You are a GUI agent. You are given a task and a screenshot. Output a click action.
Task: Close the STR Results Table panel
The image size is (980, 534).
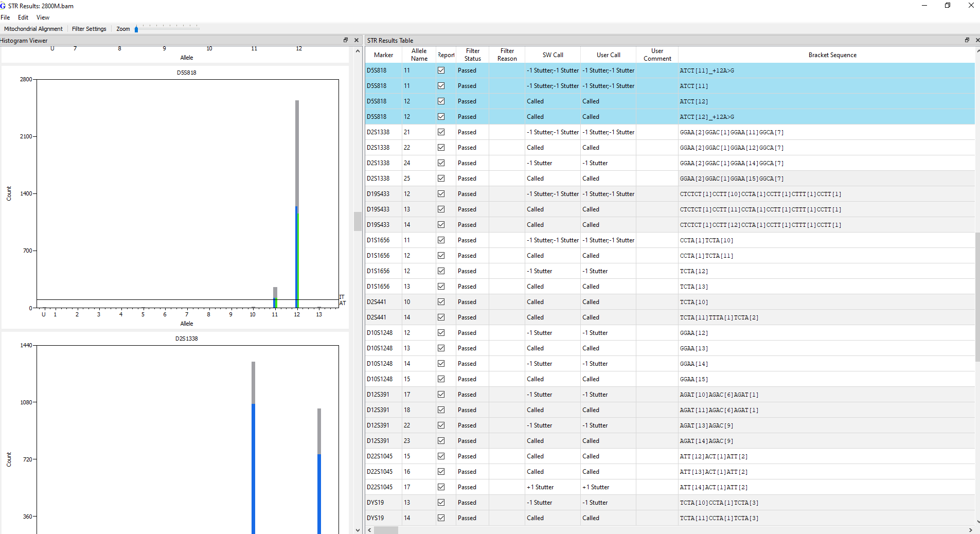pos(977,40)
